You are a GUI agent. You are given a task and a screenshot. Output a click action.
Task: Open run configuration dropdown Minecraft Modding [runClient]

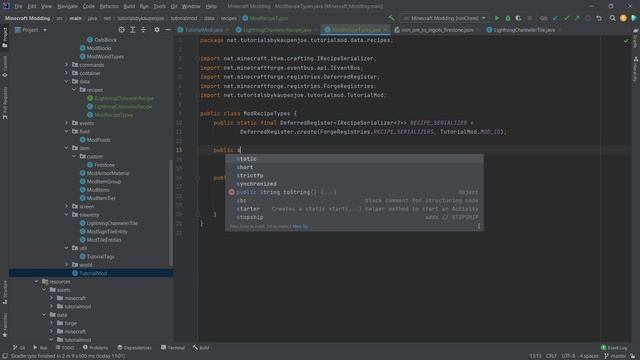point(444,18)
